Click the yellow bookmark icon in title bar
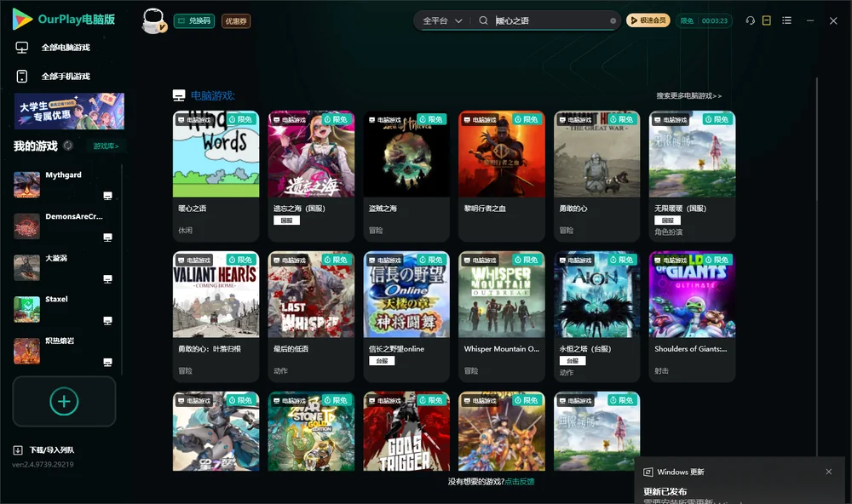The height and width of the screenshot is (504, 852). [767, 20]
